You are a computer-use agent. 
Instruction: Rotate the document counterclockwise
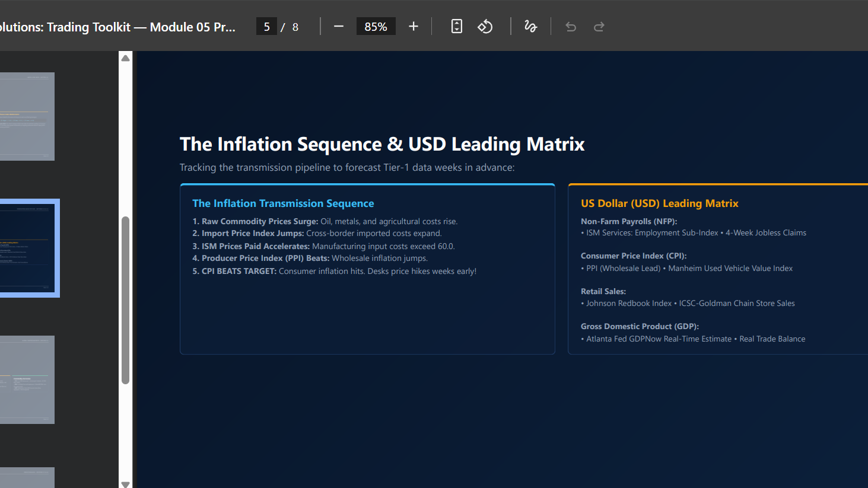[485, 27]
